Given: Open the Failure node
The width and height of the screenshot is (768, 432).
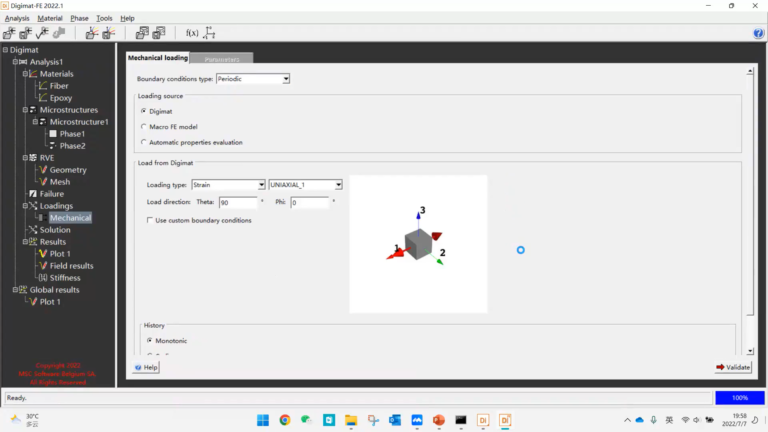Looking at the screenshot, I should click(52, 193).
